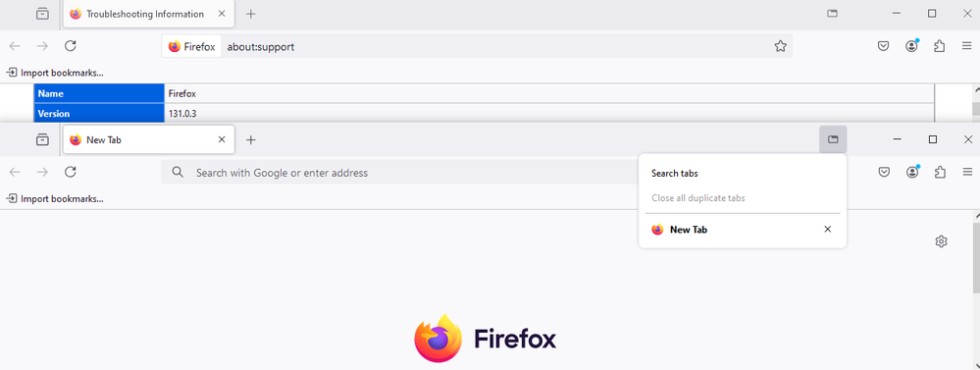Image resolution: width=980 pixels, height=370 pixels.
Task: Select the 131.0.3 version value
Action: [x=183, y=114]
